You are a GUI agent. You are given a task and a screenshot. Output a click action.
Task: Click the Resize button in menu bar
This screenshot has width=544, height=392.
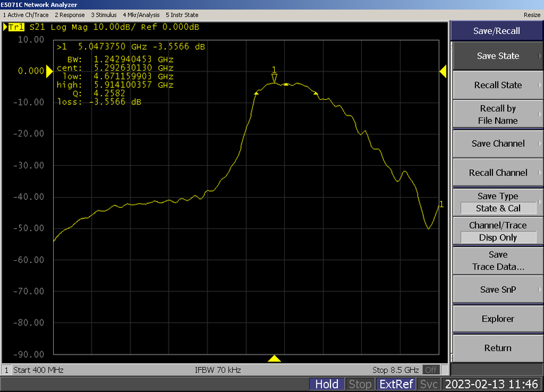click(x=532, y=14)
